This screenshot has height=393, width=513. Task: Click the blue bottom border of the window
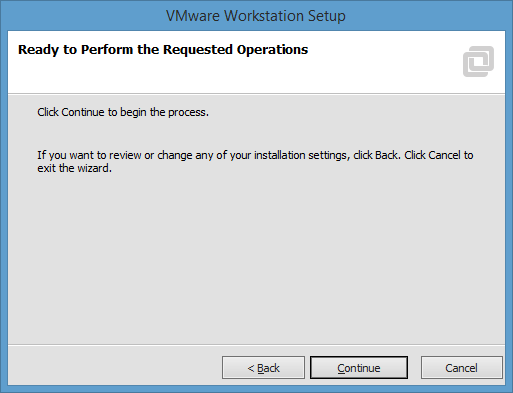pyautogui.click(x=256, y=389)
